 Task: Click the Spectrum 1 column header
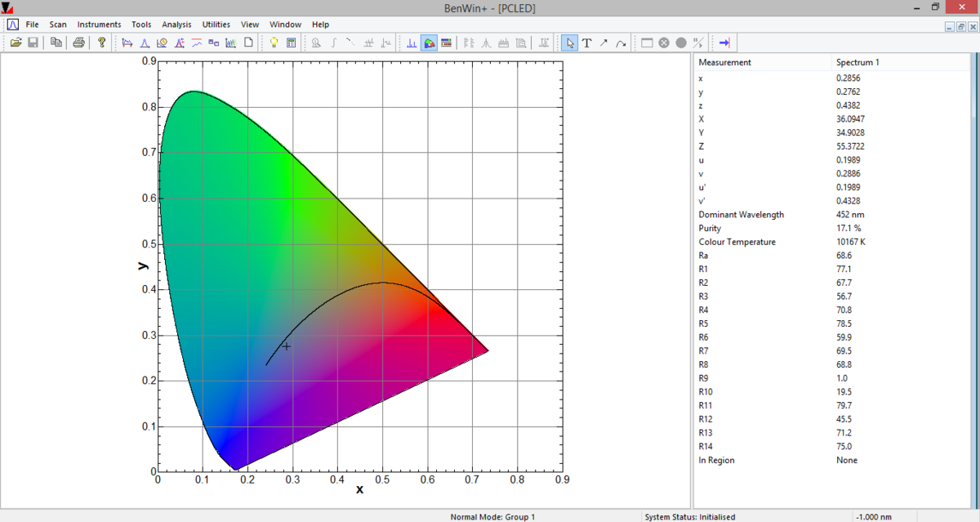[857, 62]
